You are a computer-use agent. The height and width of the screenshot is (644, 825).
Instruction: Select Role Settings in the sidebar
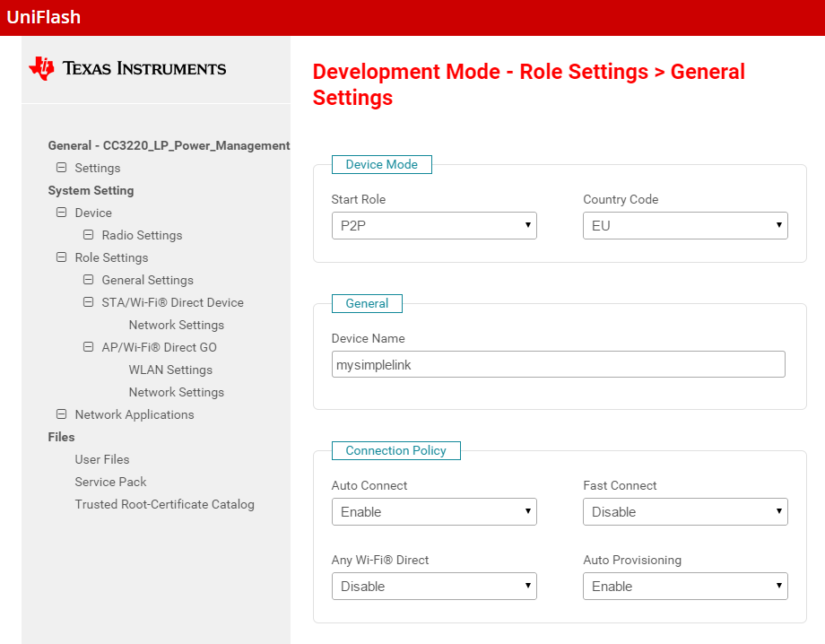[x=111, y=257]
